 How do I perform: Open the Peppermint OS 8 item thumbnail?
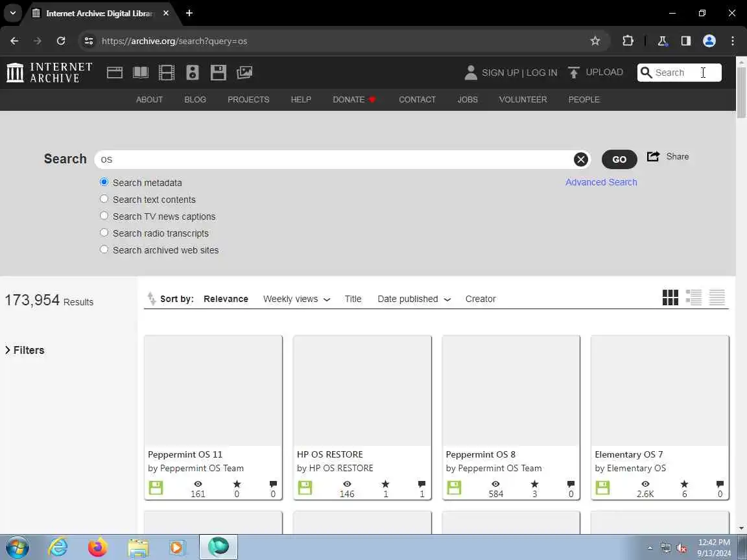coord(511,391)
